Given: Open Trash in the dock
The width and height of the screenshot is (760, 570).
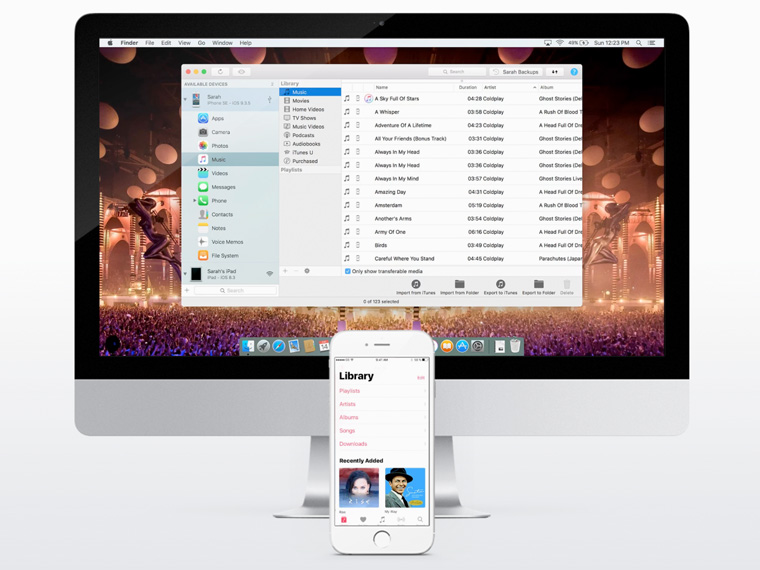Looking at the screenshot, I should point(515,346).
